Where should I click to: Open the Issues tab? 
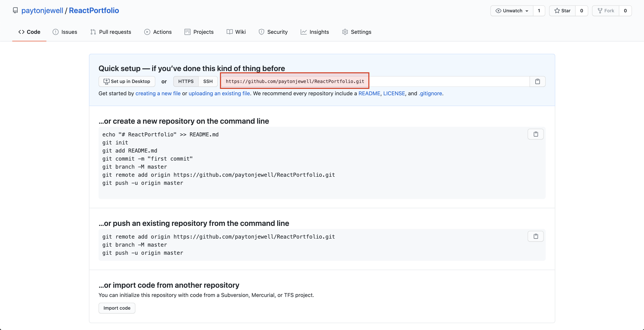pyautogui.click(x=65, y=32)
